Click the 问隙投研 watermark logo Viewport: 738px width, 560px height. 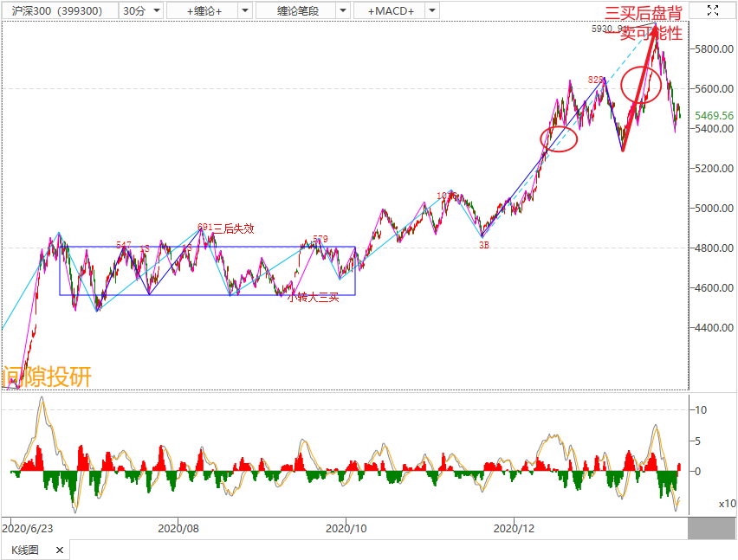click(47, 377)
